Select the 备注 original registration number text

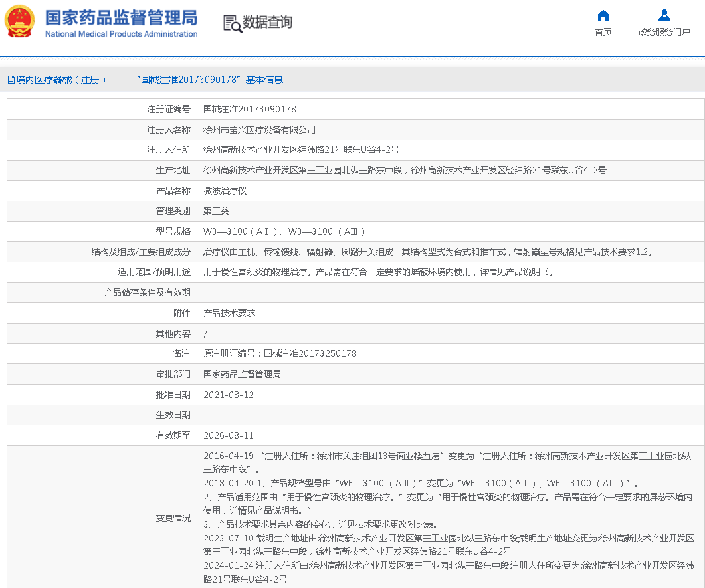pos(280,353)
